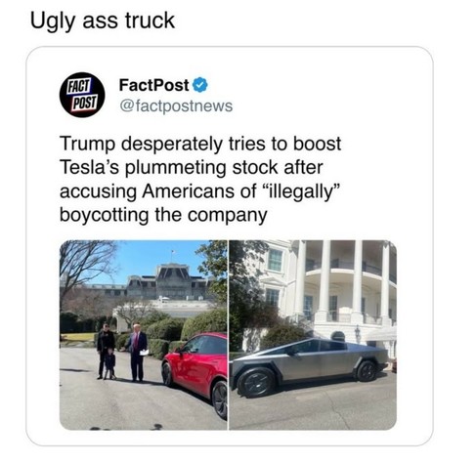Click the Cybertruck's front wheel

(256, 383)
